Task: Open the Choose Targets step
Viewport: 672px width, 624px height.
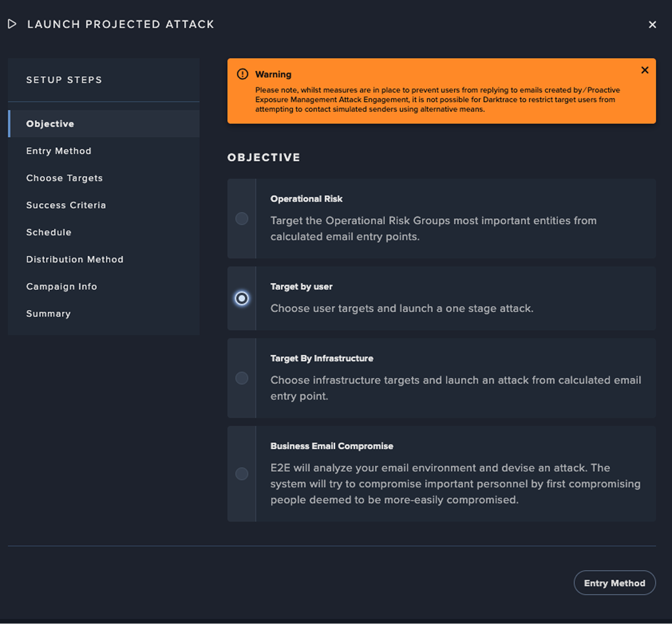Action: click(x=64, y=178)
